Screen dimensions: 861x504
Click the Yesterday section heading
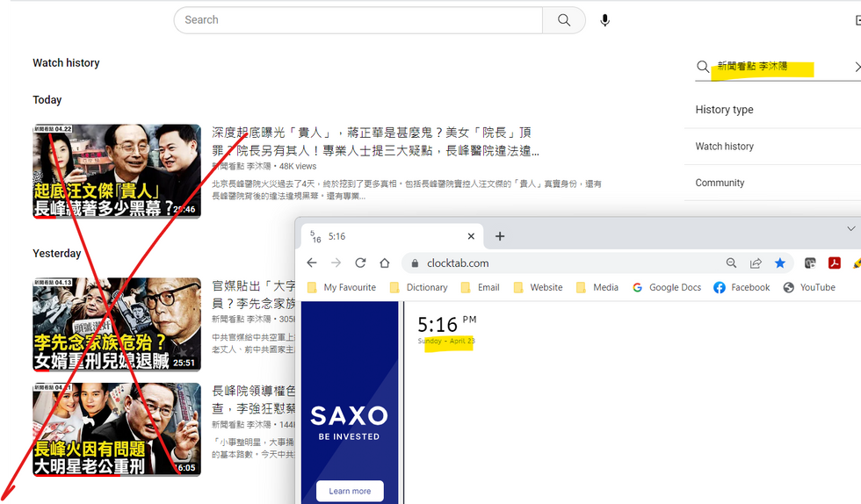[56, 253]
